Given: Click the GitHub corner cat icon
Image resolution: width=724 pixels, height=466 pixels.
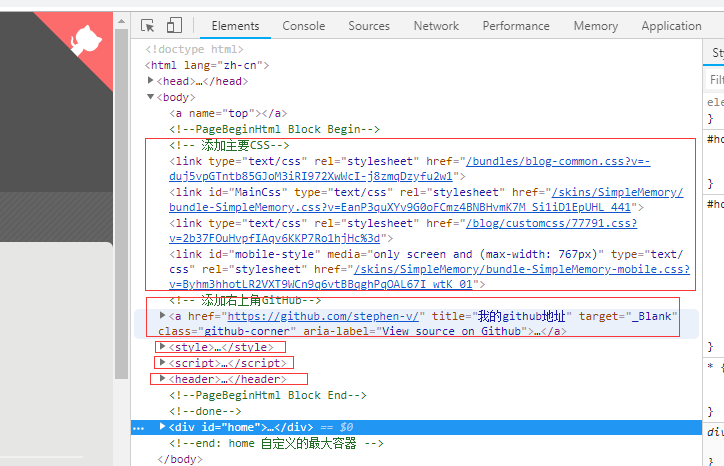Looking at the screenshot, I should tap(86, 41).
